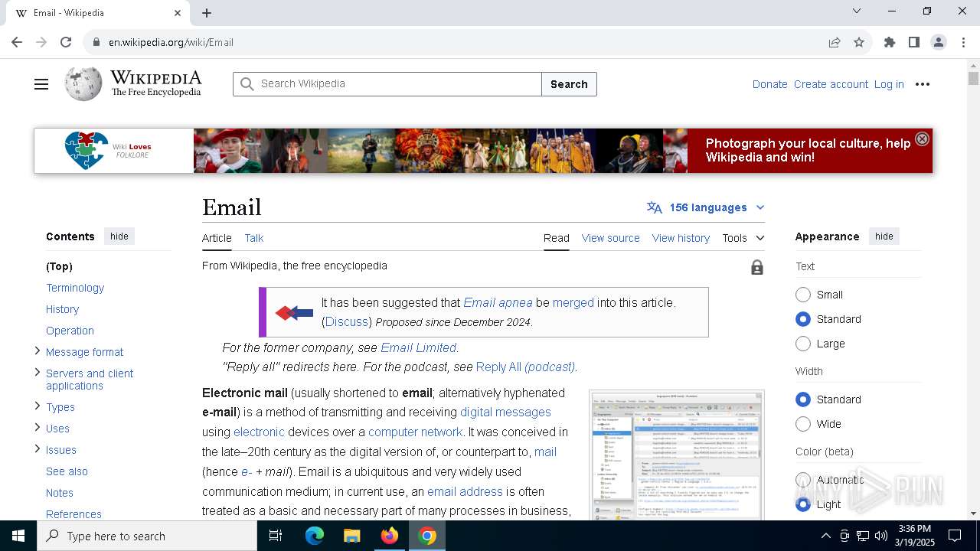Share this page via address bar icon
This screenshot has height=551, width=980.
click(835, 42)
